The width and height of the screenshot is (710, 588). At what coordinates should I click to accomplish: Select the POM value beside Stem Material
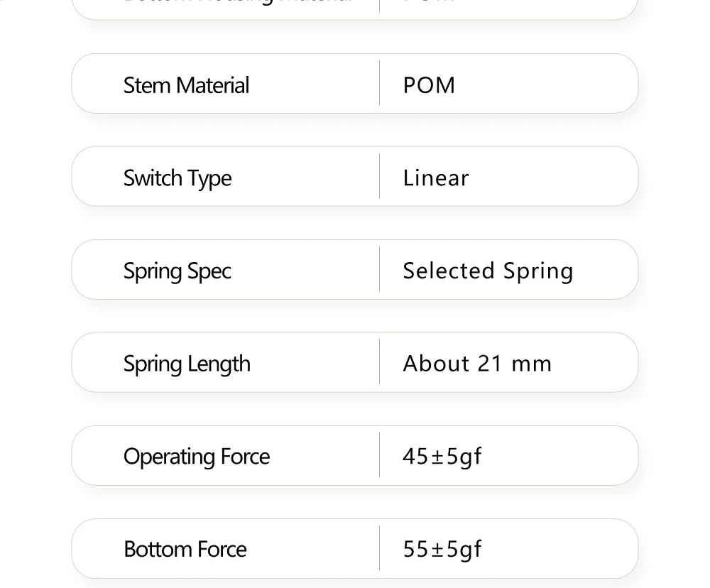click(x=429, y=85)
